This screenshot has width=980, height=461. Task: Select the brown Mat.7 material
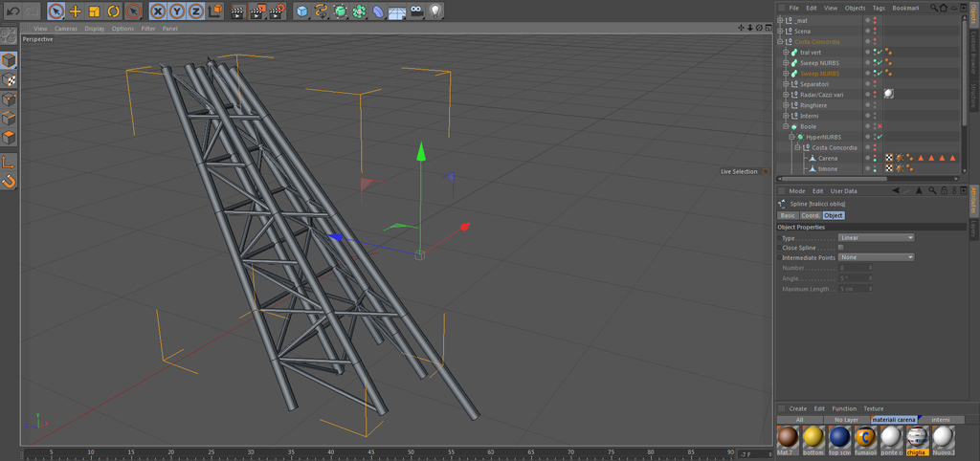(788, 440)
